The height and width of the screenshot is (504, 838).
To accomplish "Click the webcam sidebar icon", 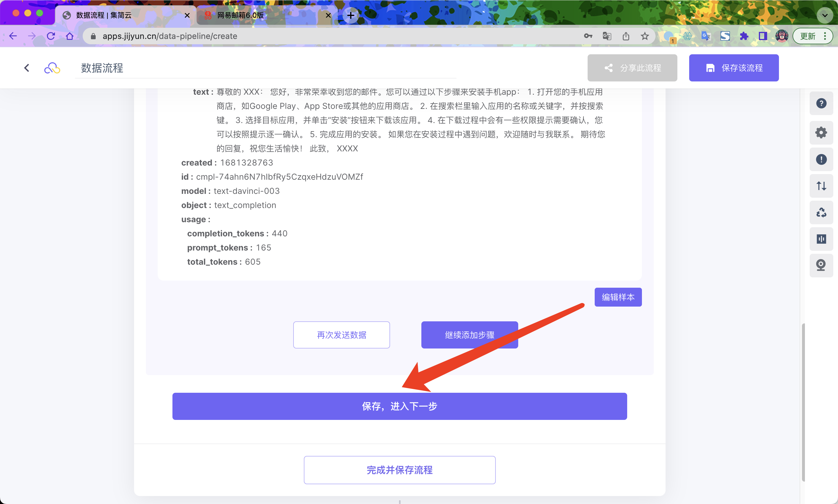I will coord(821,265).
